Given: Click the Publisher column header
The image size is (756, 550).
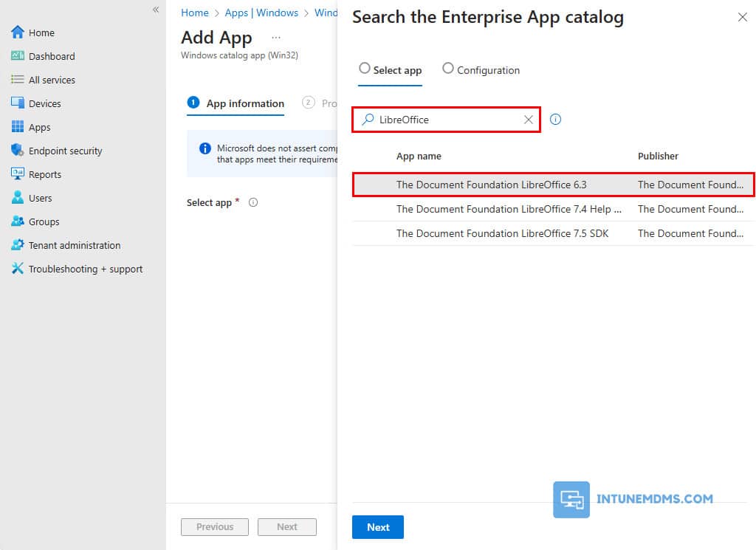Looking at the screenshot, I should [x=658, y=157].
